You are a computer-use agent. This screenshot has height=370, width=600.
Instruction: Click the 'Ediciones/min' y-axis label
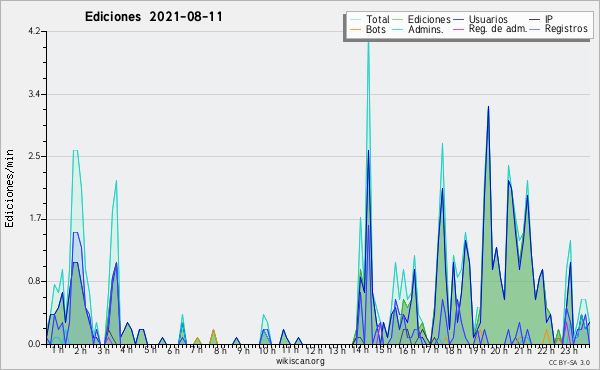click(9, 188)
